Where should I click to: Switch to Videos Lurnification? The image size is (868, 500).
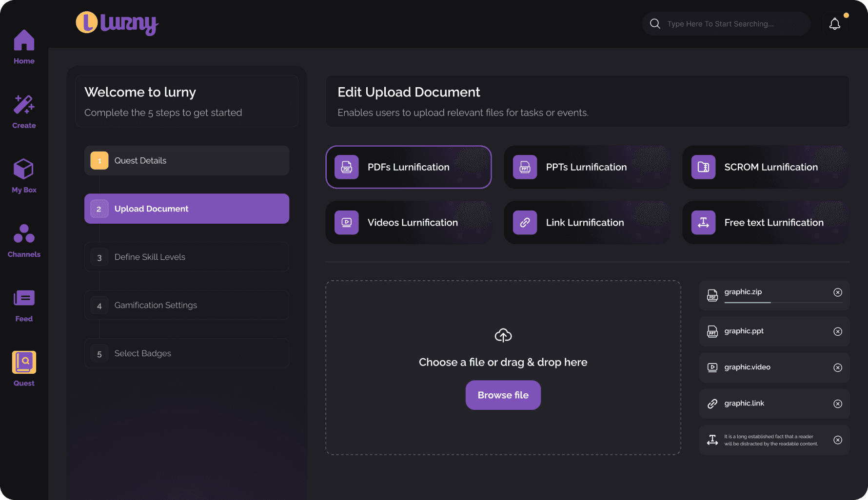408,223
